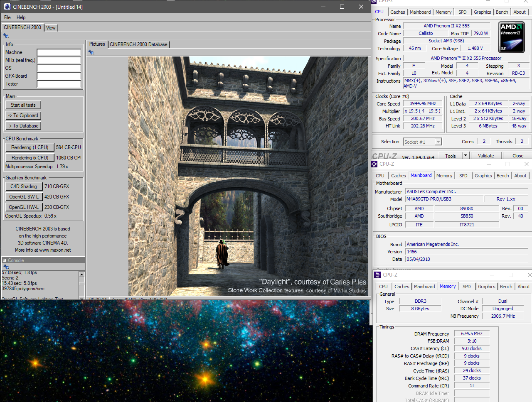Open About tab in CPU-Z Memory window
This screenshot has height=402, width=532.
(x=524, y=287)
